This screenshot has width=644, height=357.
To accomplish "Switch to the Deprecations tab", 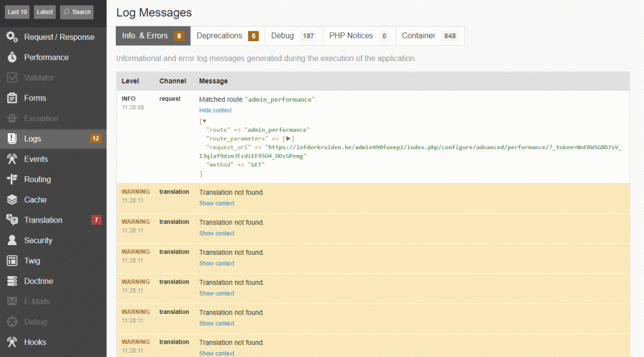I will click(x=227, y=36).
